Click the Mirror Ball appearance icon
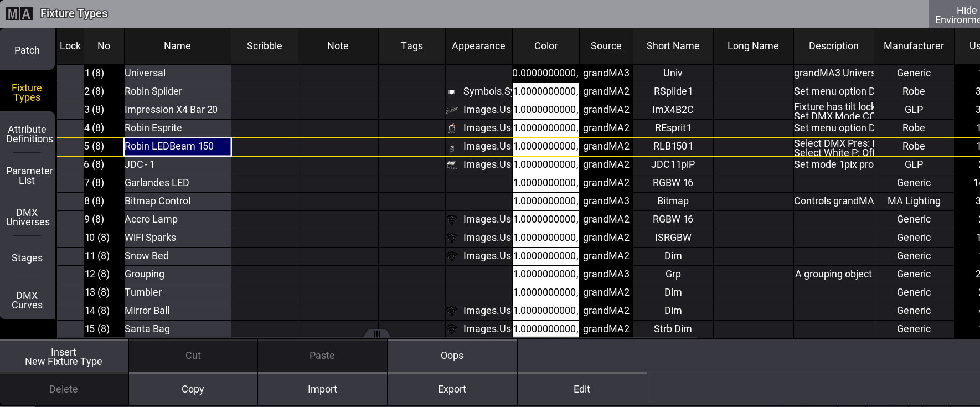 pyautogui.click(x=452, y=311)
